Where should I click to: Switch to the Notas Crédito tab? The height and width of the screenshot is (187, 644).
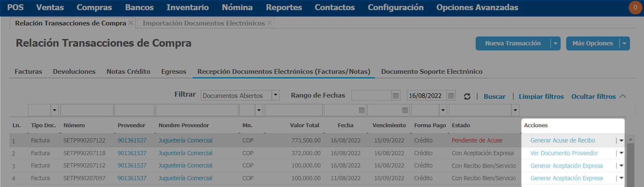tap(128, 72)
